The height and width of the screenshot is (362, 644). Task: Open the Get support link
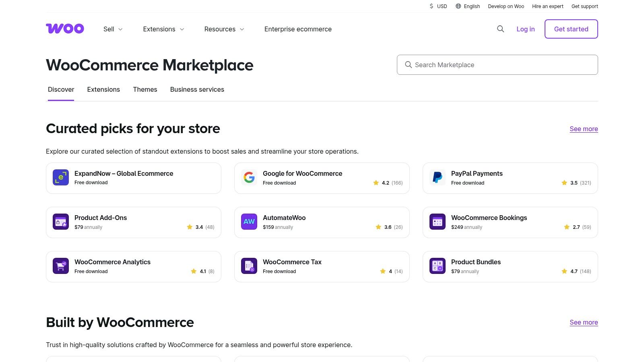585,6
